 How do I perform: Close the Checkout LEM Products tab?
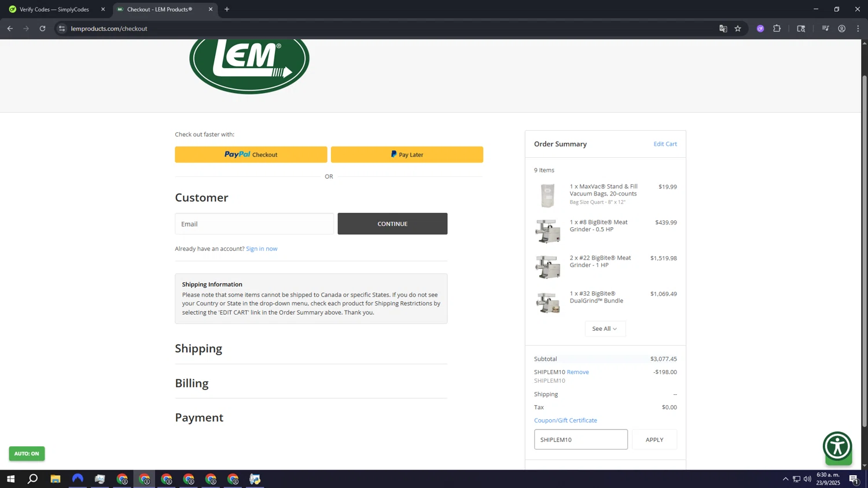(211, 9)
